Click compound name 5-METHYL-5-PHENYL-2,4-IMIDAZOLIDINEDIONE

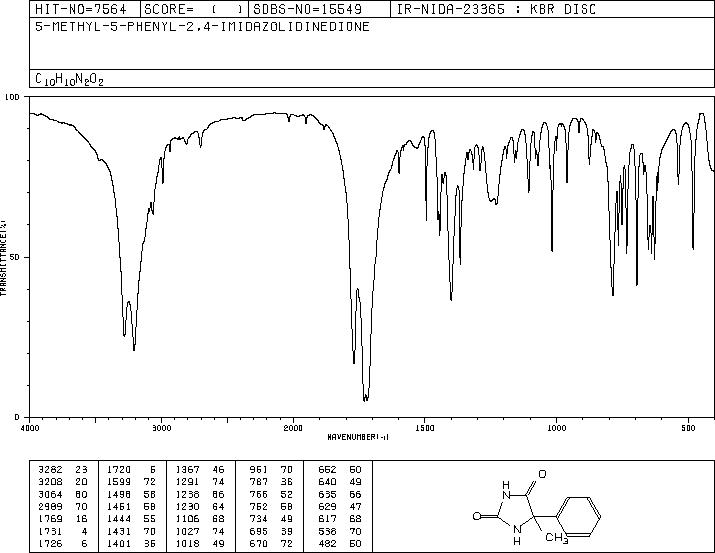pos(202,27)
